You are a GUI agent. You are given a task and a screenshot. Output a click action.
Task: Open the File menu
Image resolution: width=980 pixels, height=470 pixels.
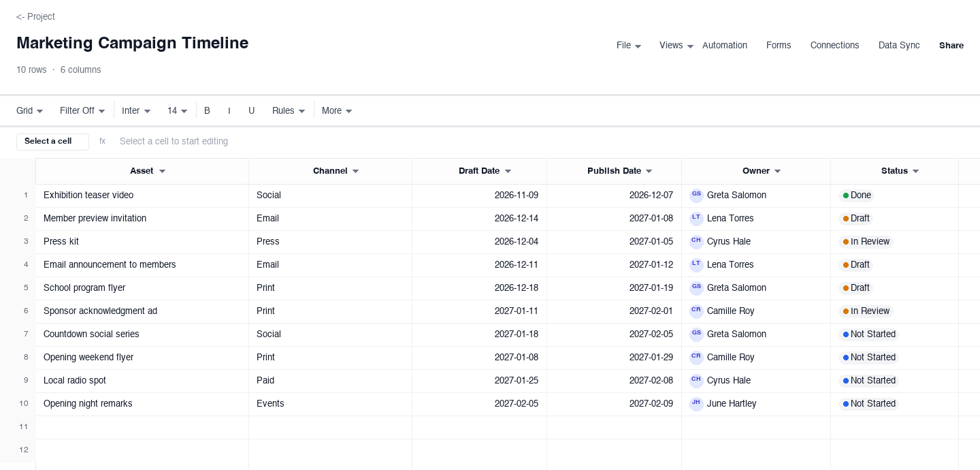pyautogui.click(x=629, y=46)
